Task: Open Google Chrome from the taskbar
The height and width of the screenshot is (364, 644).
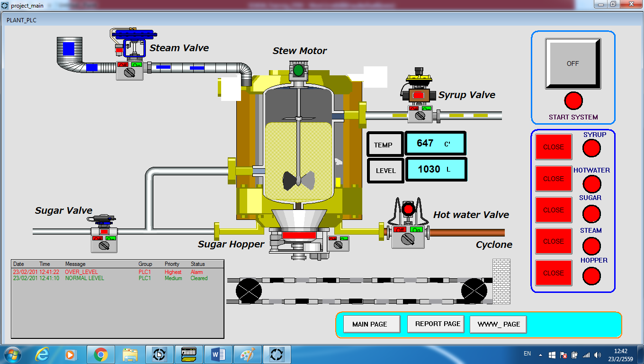Action: (100, 355)
